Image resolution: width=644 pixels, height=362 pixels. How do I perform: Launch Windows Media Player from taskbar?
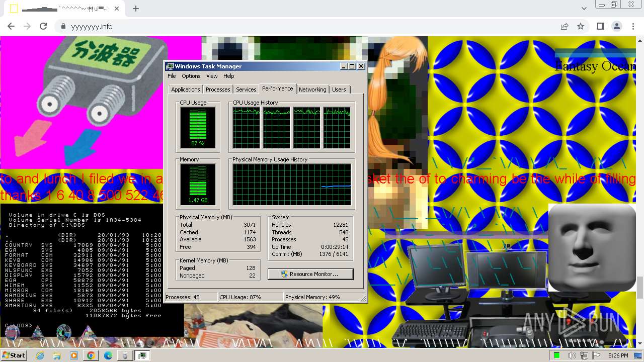[x=74, y=355]
